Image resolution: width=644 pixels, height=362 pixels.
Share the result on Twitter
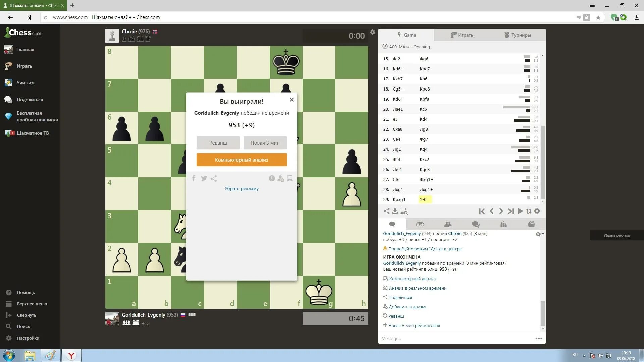click(x=204, y=178)
